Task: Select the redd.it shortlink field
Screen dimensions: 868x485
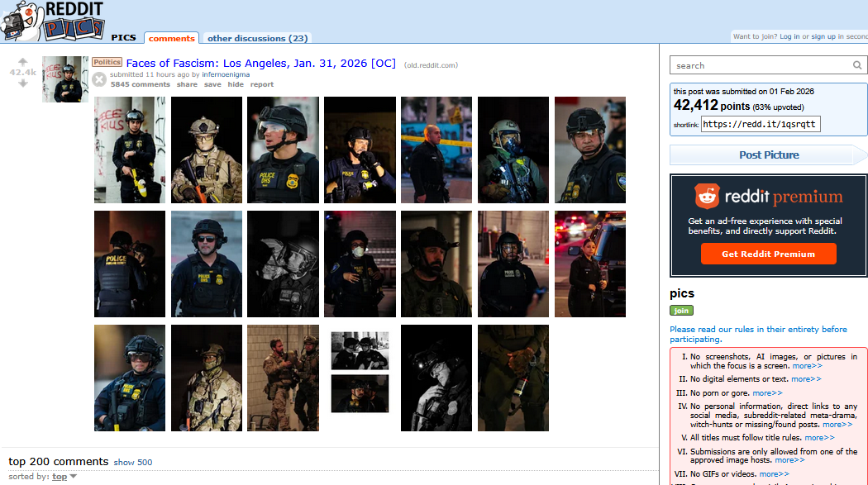Action: 761,125
